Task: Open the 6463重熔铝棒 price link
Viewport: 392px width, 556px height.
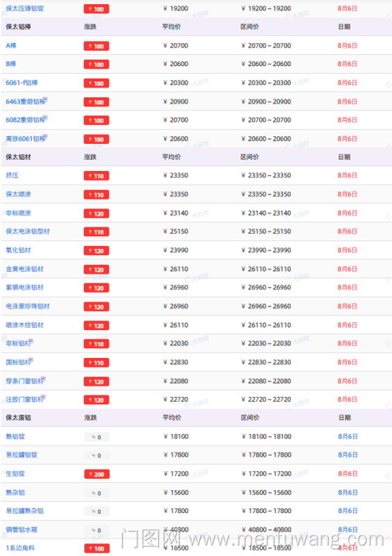Action: 25,101
